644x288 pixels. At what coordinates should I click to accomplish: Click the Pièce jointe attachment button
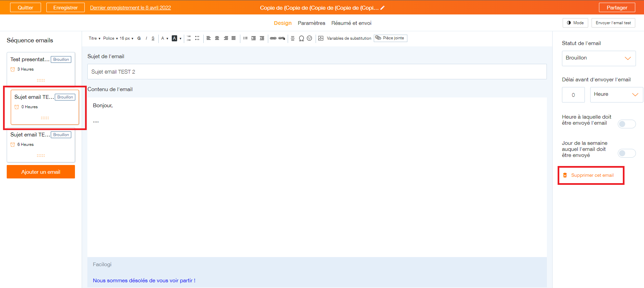click(390, 38)
